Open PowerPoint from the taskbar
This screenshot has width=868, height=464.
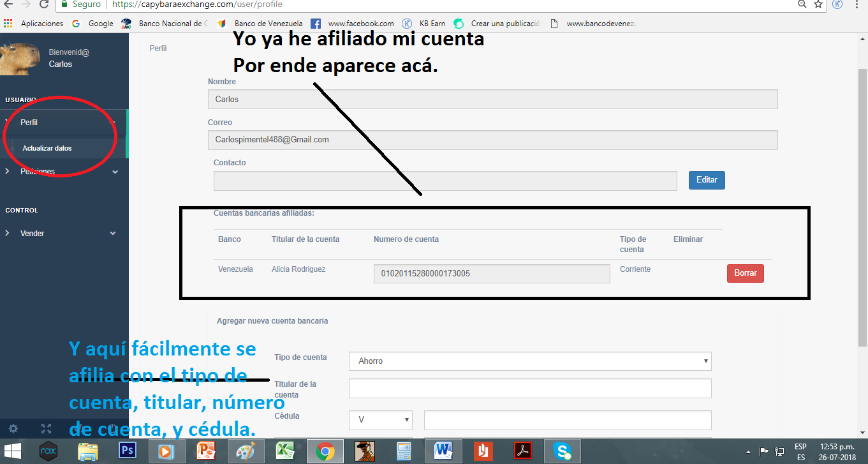(206, 451)
